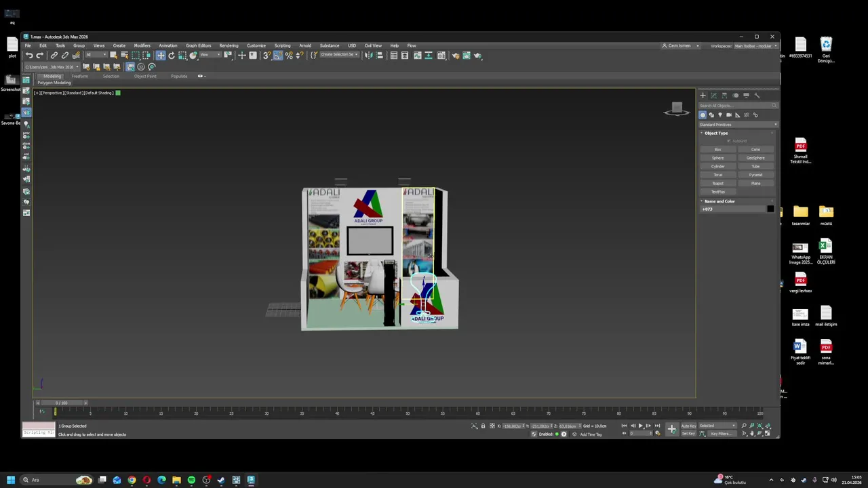
Task: Select the Systems category icon
Action: tap(755, 115)
